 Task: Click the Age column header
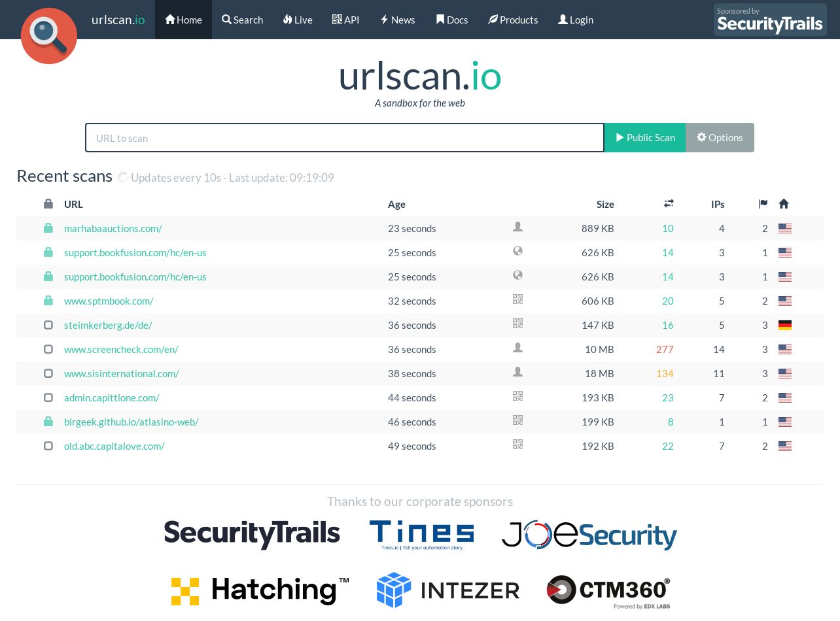pyautogui.click(x=396, y=205)
